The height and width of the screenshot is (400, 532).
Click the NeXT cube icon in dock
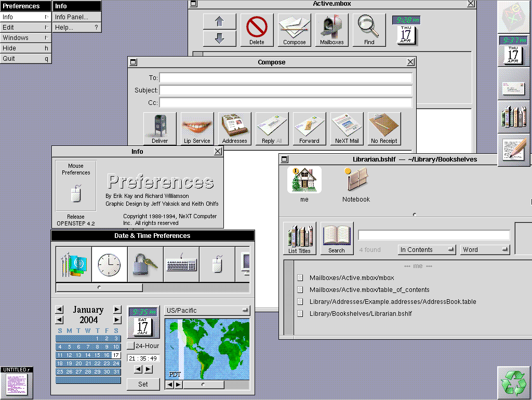click(513, 17)
